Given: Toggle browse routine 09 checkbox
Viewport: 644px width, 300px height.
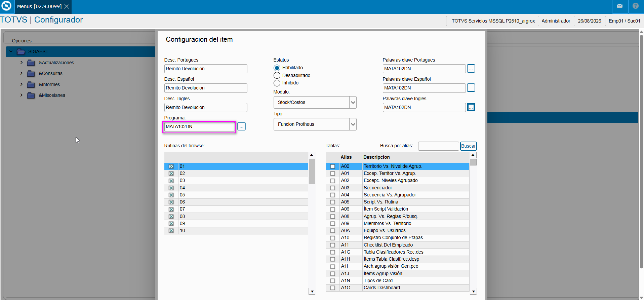Looking at the screenshot, I should coord(171,224).
